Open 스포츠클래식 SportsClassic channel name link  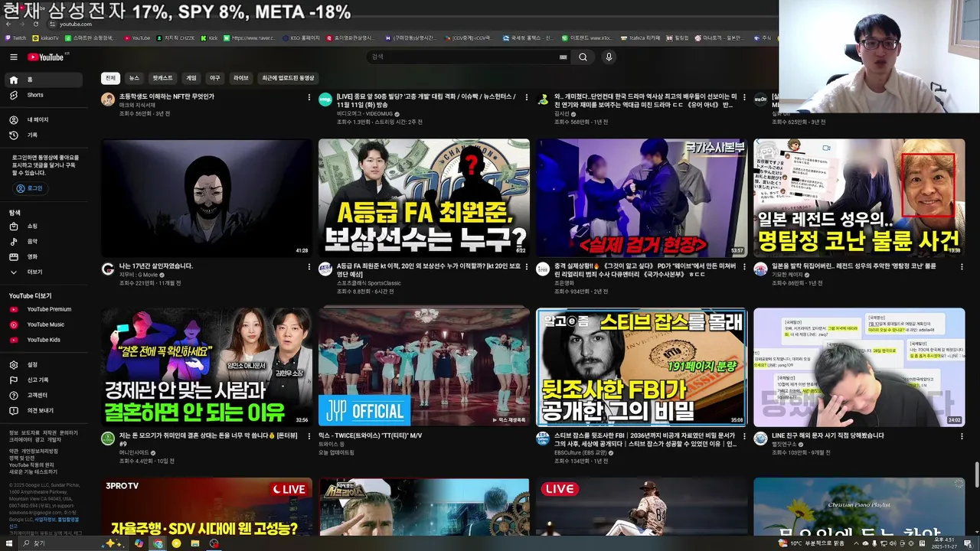pos(368,283)
